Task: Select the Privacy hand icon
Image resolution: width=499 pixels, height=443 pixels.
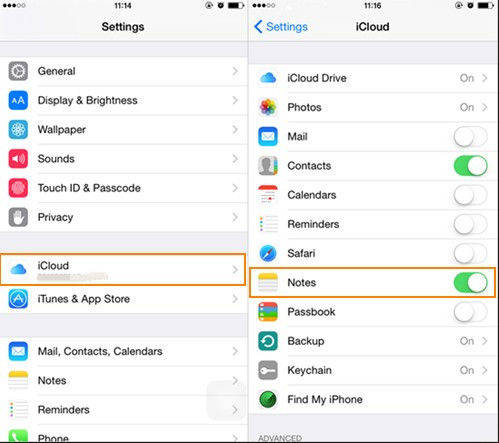Action: (18, 217)
